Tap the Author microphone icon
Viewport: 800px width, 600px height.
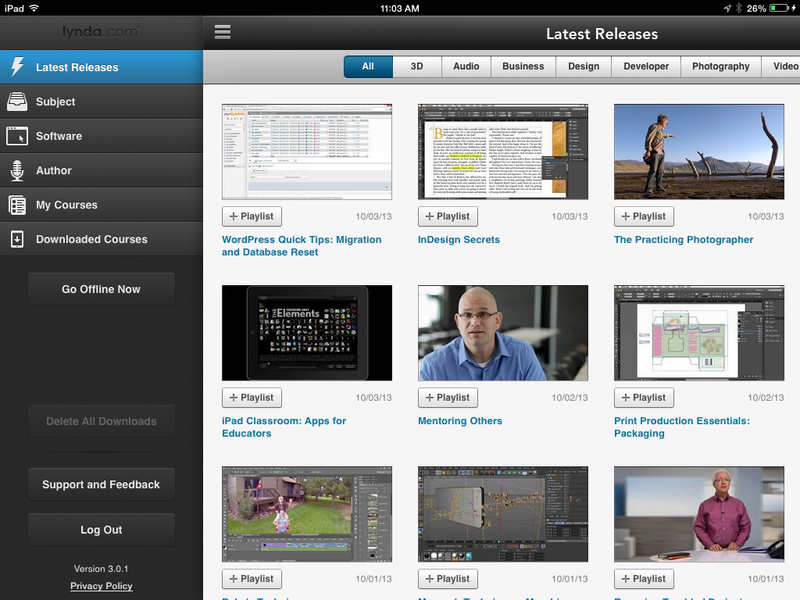[17, 170]
